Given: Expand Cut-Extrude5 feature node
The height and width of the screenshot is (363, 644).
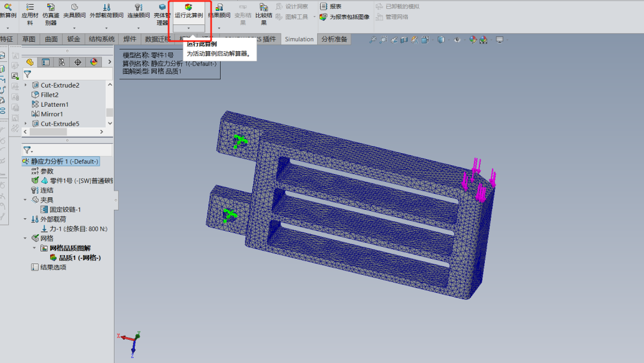Looking at the screenshot, I should pyautogui.click(x=26, y=123).
